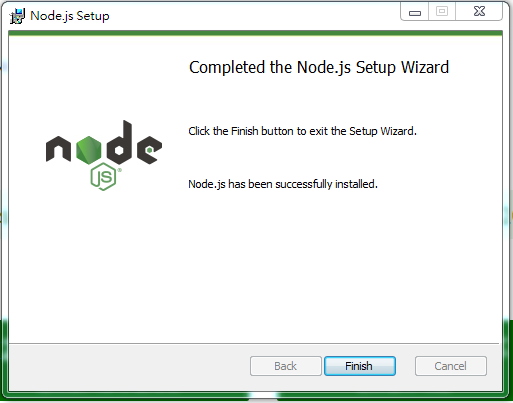Click the greyed-out Back button
The height and width of the screenshot is (403, 513).
point(286,366)
